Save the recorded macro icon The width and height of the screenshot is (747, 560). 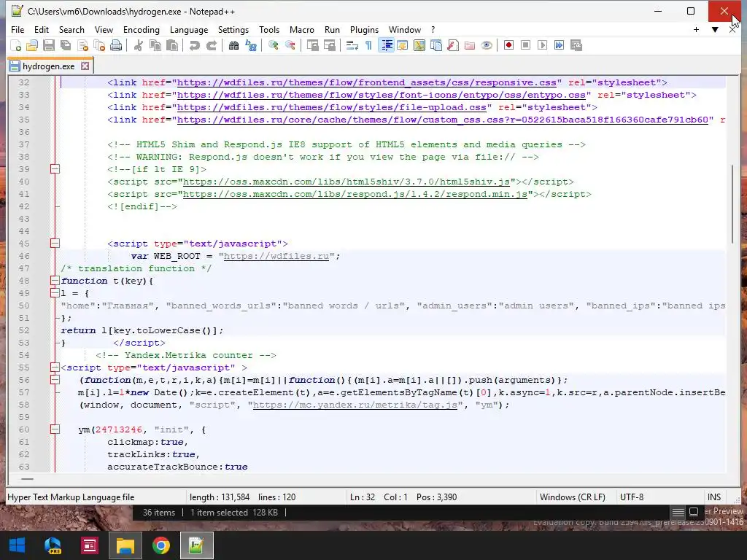pyautogui.click(x=576, y=45)
